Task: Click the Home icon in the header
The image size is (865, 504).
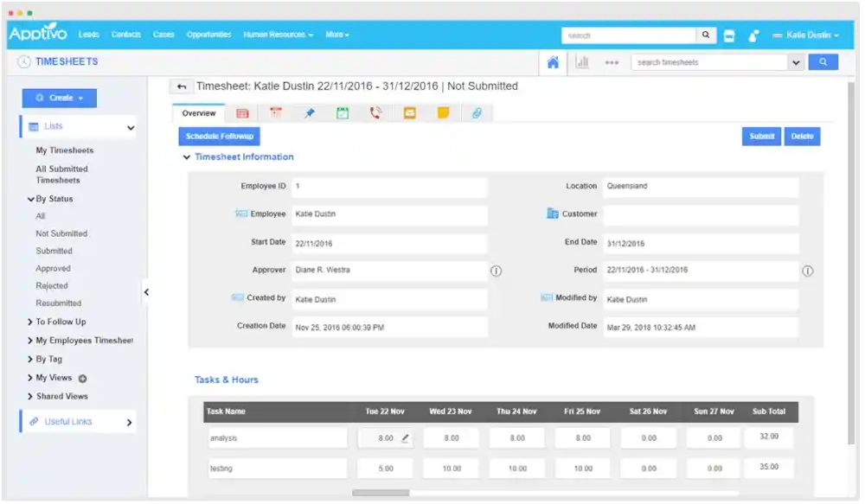Action: (x=552, y=61)
